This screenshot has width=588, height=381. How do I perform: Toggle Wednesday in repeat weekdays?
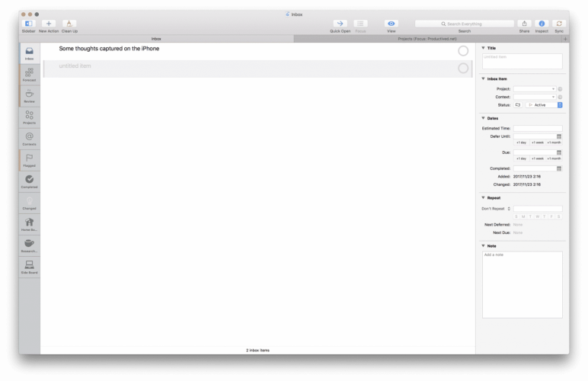point(538,216)
